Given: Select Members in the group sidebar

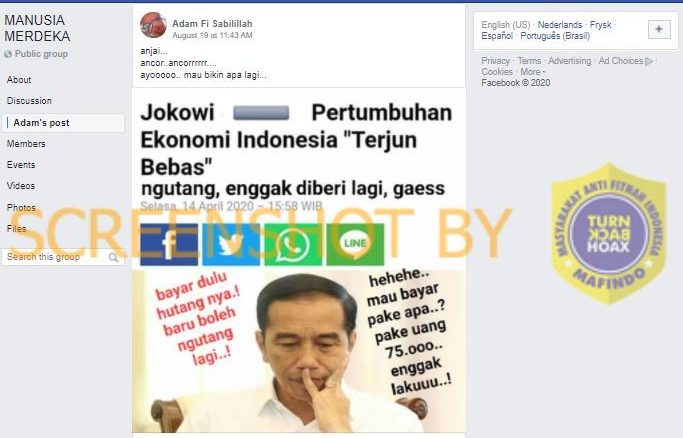Looking at the screenshot, I should pos(26,144).
